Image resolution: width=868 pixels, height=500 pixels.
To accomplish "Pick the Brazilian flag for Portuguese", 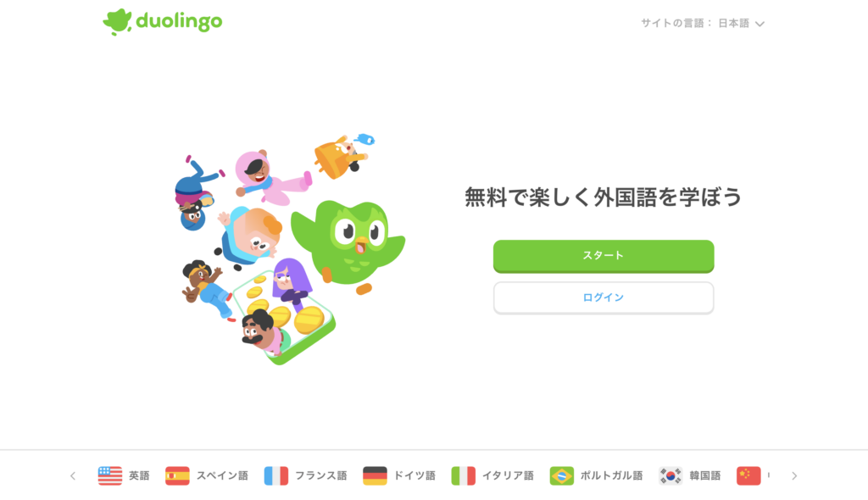I will [x=561, y=475].
